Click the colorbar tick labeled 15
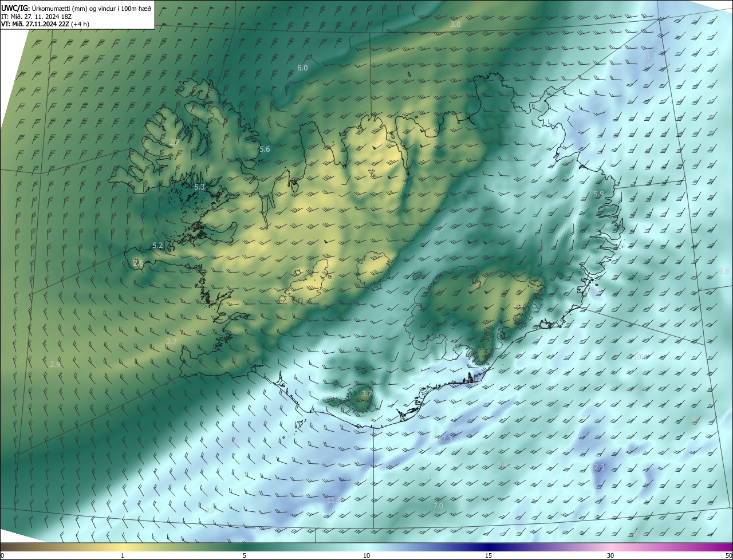The image size is (733, 560). (488, 555)
